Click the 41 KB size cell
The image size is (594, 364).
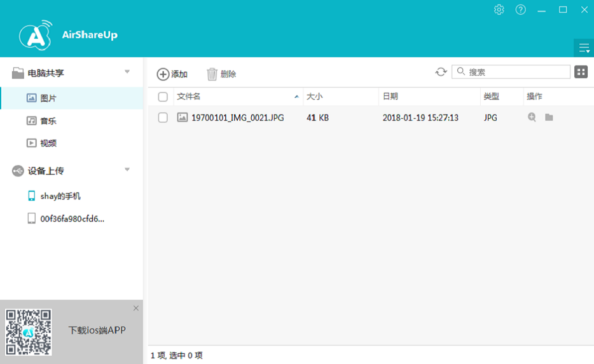pyautogui.click(x=317, y=118)
